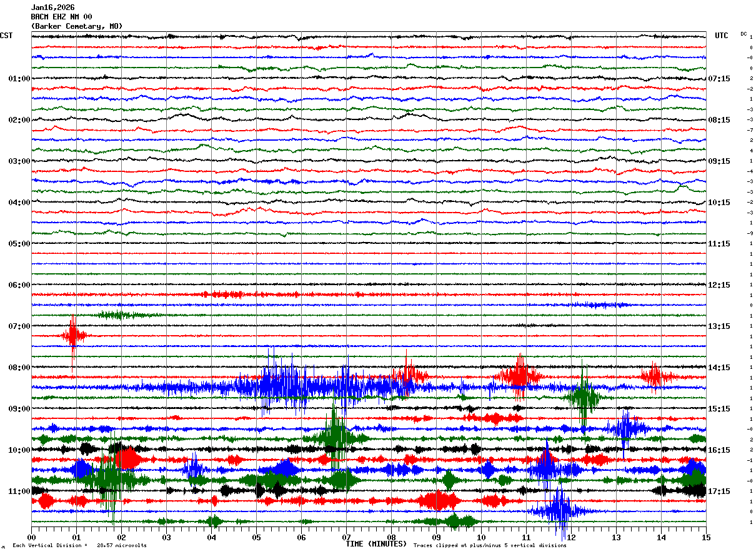This screenshot has height=554, width=756.
Task: Click minute 07 on the time axis
Action: [346, 537]
